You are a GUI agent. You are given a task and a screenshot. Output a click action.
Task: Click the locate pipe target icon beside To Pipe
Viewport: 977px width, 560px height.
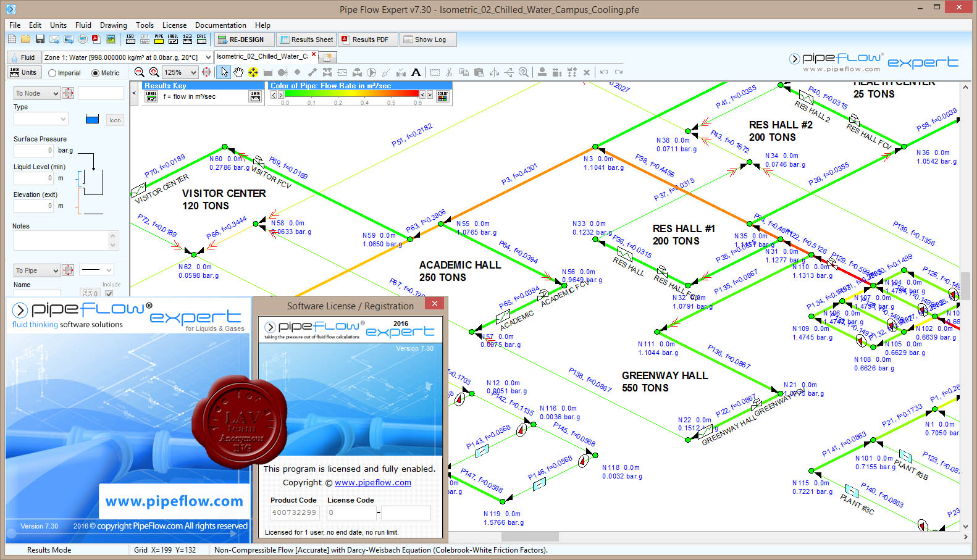(68, 270)
